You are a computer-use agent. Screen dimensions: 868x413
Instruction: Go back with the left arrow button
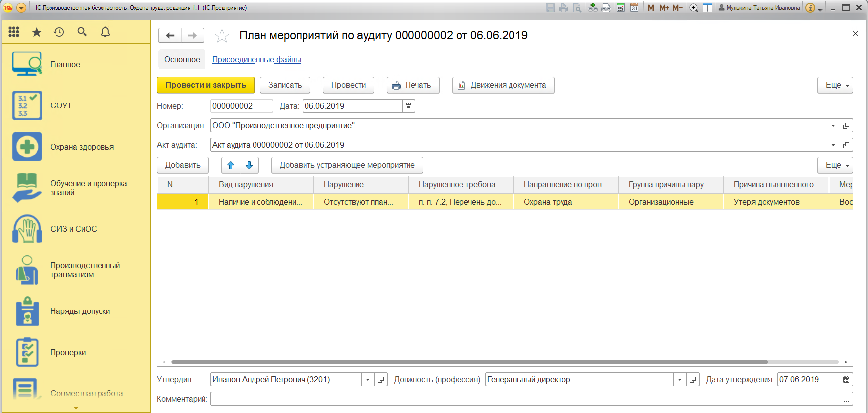[170, 35]
